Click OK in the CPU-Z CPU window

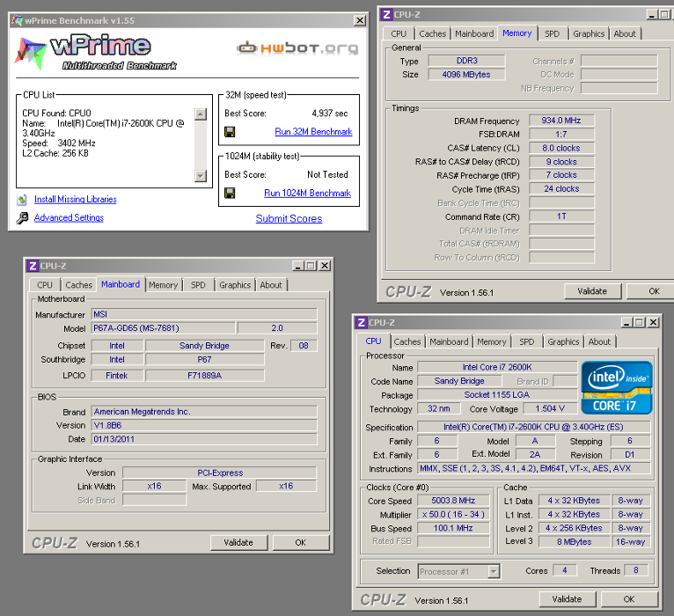629,598
